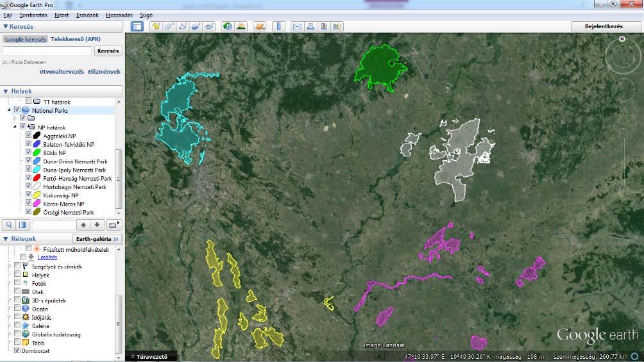Click the Bejelentkezés sign-in button
Image resolution: width=644 pixels, height=362 pixels.
[604, 26]
